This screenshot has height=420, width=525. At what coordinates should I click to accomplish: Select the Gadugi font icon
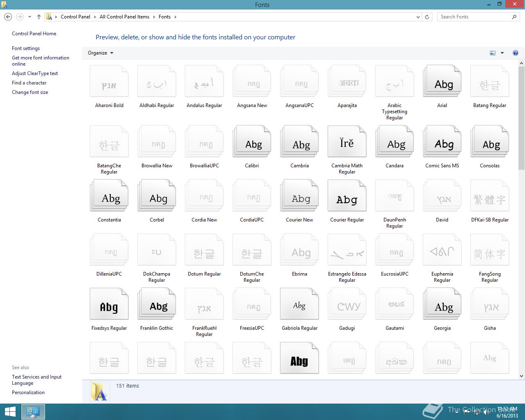[x=347, y=304]
